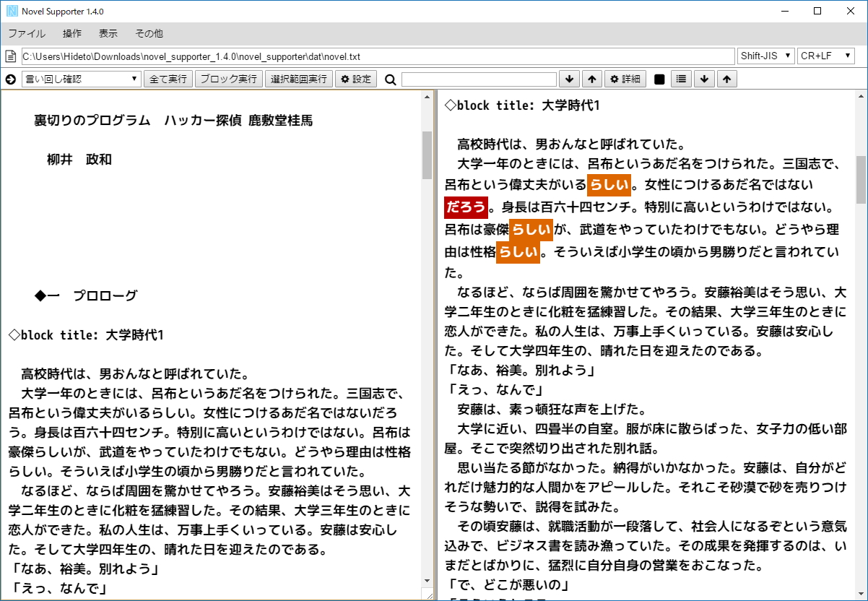Open the 設定 gear settings
Screen dimensions: 868x601
355,79
